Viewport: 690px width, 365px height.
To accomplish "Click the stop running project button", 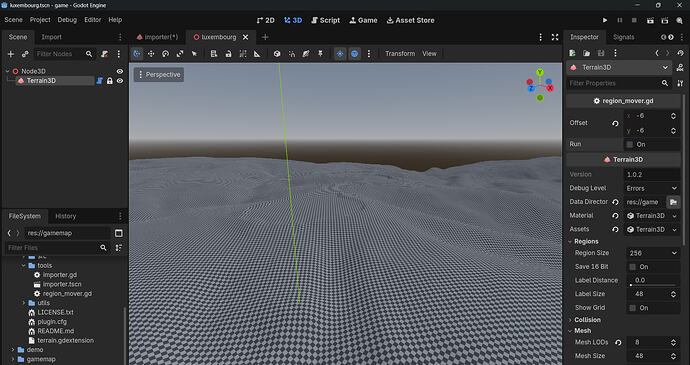I will point(634,20).
